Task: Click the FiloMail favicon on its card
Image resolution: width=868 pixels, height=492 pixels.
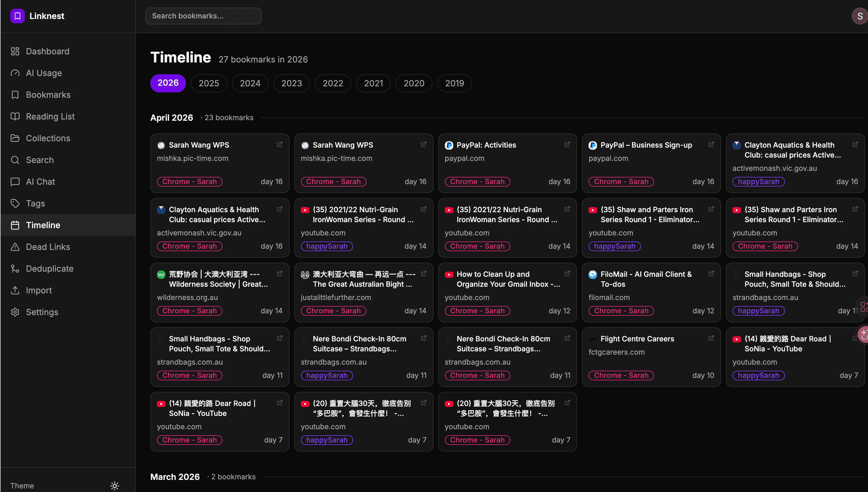Action: click(593, 275)
